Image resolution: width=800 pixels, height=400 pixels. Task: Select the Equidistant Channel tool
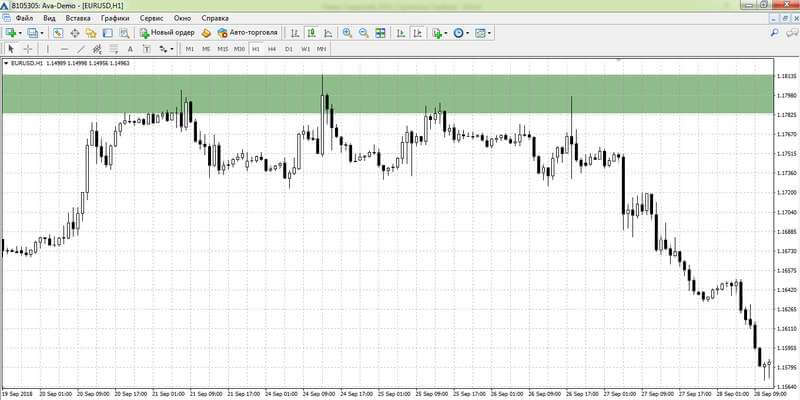point(97,49)
